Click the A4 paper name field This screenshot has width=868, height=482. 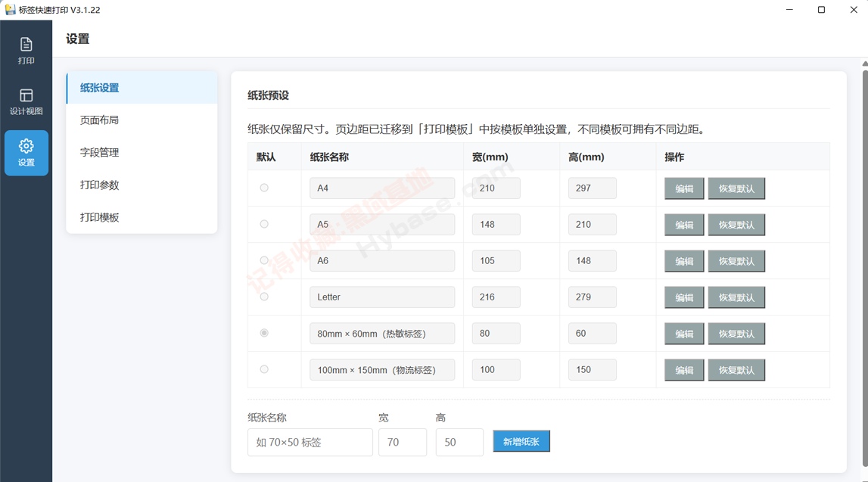[x=382, y=188]
